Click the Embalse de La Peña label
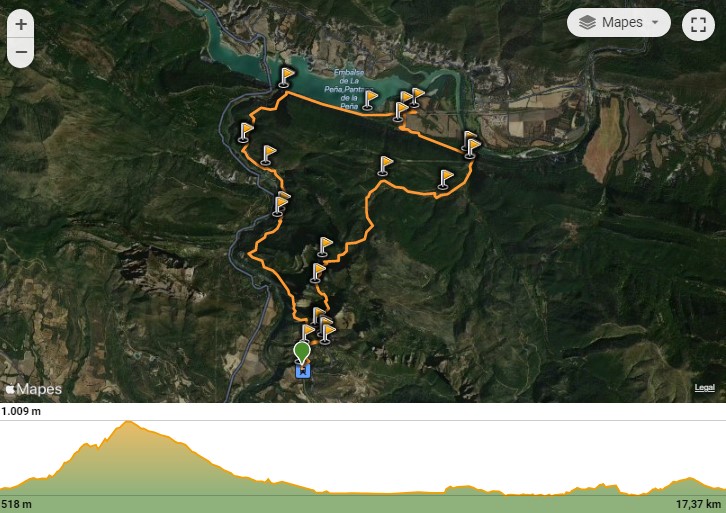Viewport: 726px width, 513px height. click(349, 89)
